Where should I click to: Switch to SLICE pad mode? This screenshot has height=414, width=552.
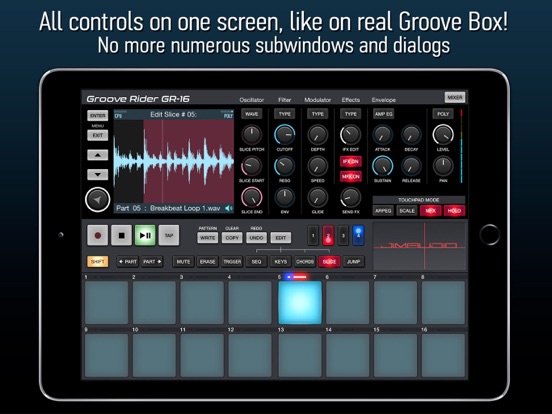329,262
